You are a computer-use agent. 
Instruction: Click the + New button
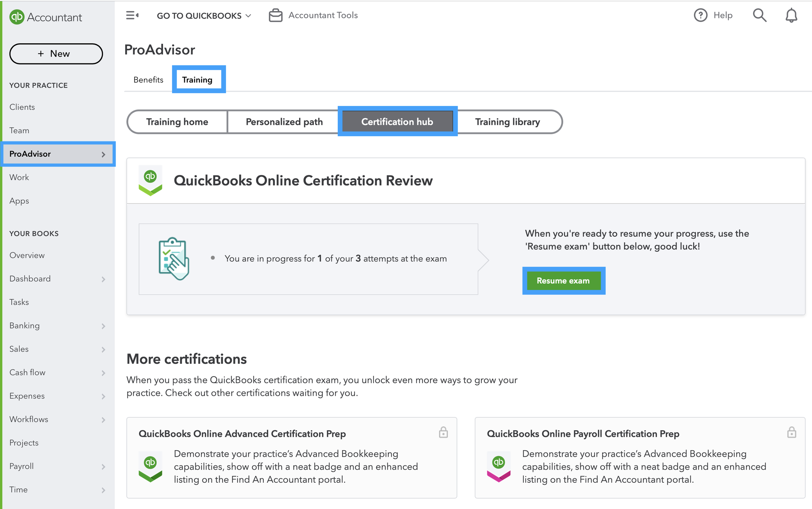point(56,54)
